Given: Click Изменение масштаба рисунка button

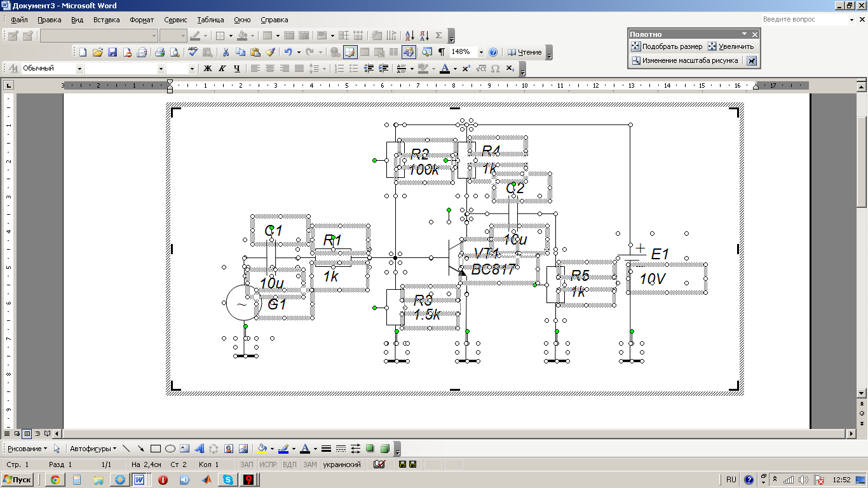Looking at the screenshot, I should [685, 61].
